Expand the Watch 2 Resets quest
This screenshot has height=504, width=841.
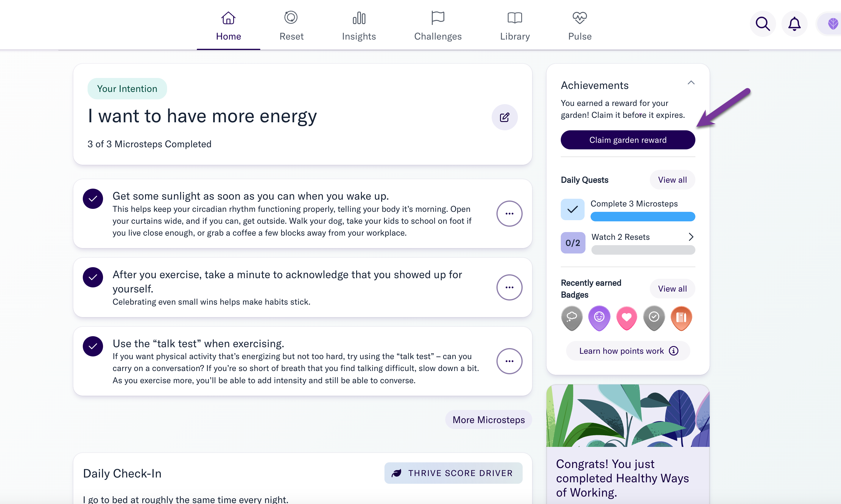[x=691, y=237]
